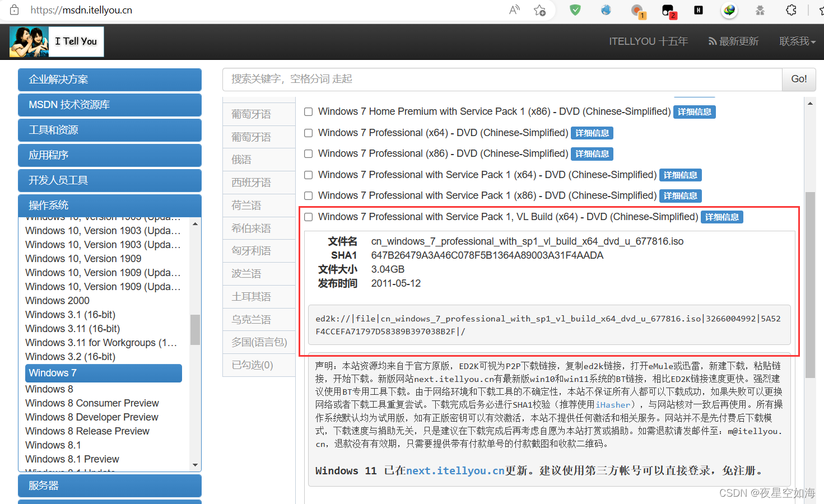This screenshot has height=504, width=824.
Task: Switch to the 荷兰语 language tab
Action: point(259,206)
